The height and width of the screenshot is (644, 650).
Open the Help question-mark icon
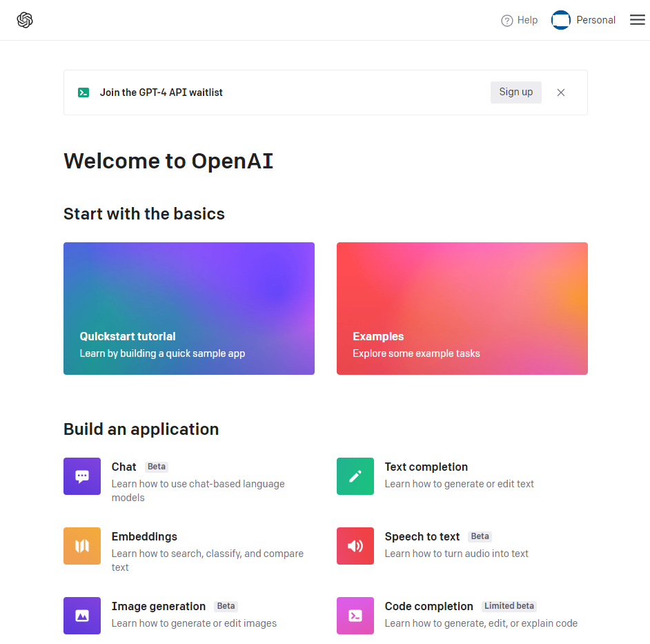click(506, 20)
